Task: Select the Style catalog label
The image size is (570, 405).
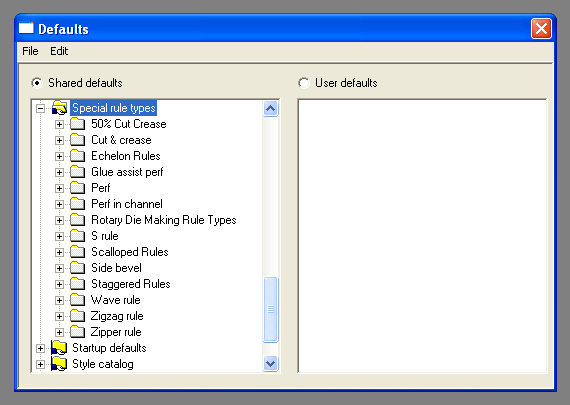Action: [x=103, y=364]
